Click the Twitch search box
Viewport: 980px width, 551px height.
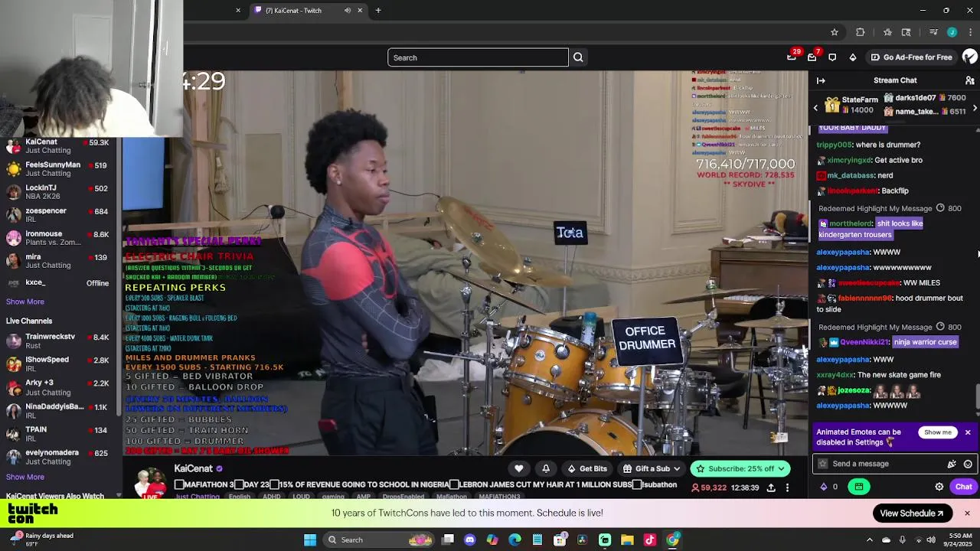478,57
